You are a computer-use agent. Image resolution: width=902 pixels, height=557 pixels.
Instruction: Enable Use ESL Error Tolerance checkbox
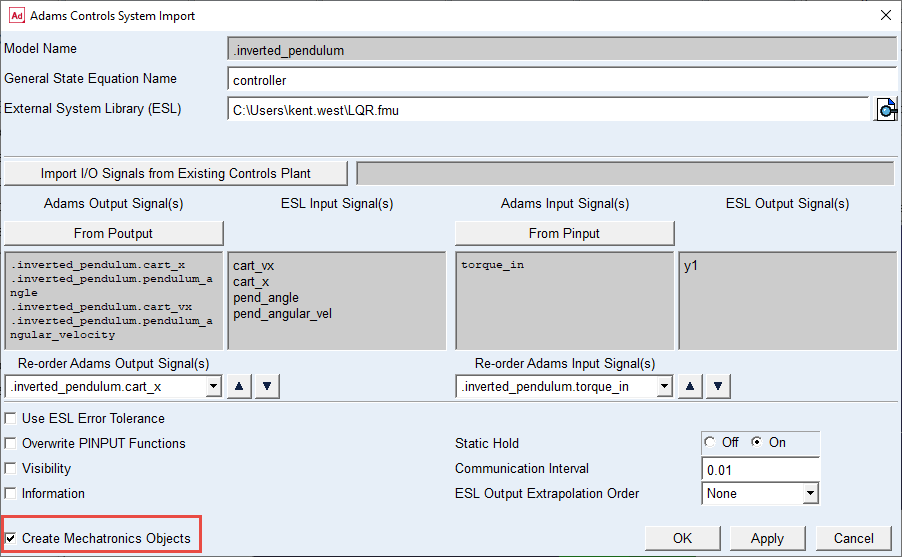[11, 419]
